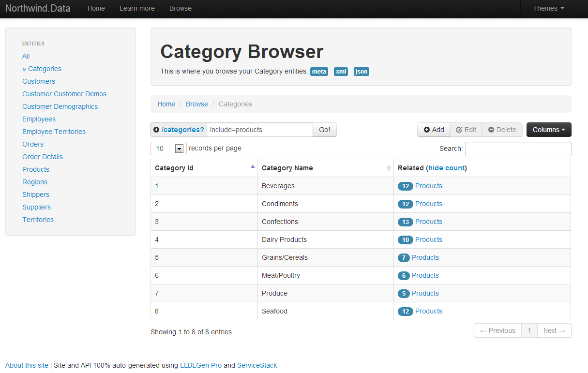Open the records per page selector
Image resolution: width=588 pixels, height=373 pixels.
pos(168,149)
